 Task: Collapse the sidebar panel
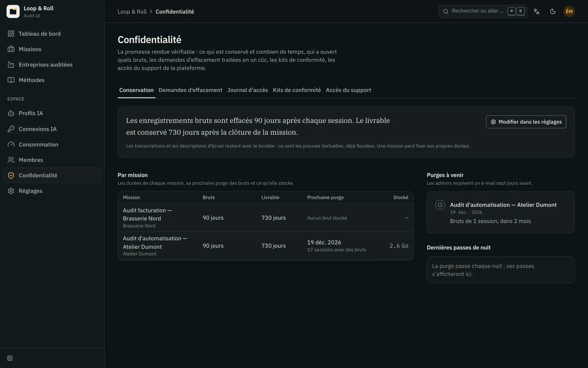point(10,358)
